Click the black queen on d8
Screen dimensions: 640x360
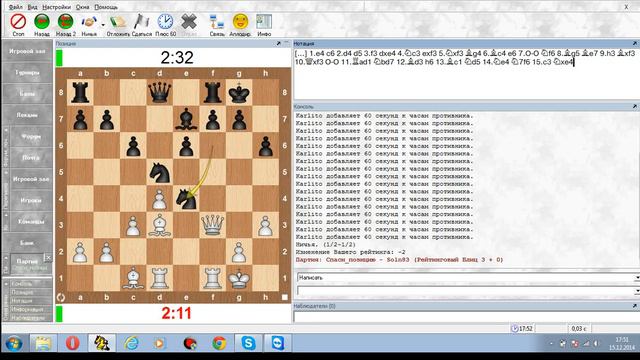(x=160, y=92)
